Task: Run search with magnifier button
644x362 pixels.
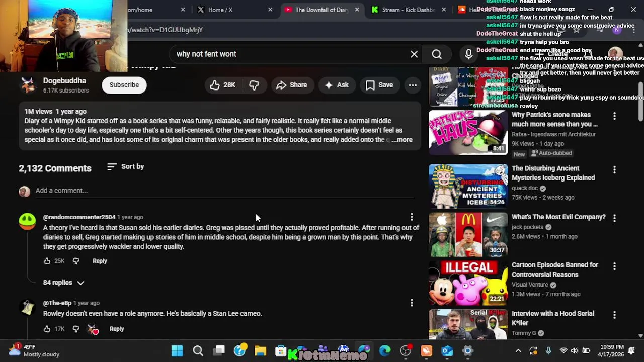Action: point(437,54)
